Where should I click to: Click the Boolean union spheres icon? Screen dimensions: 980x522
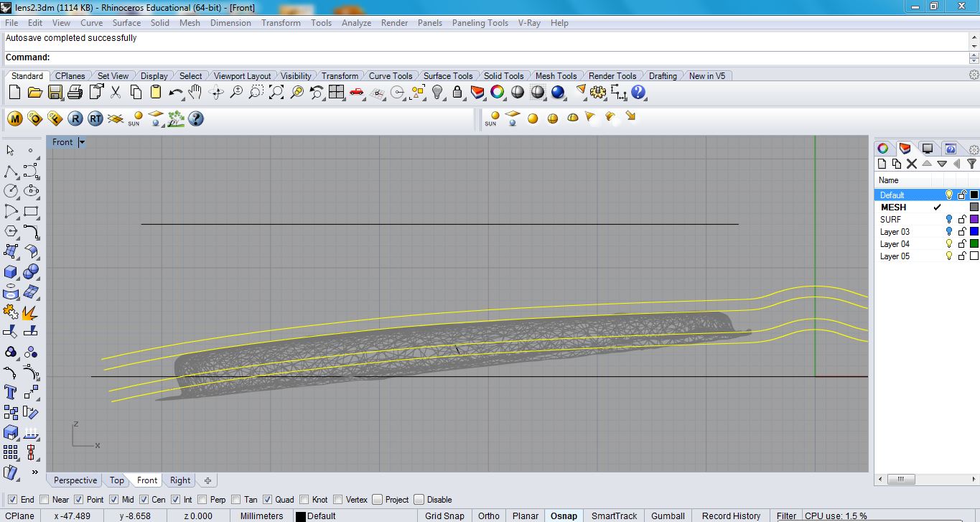click(x=31, y=271)
